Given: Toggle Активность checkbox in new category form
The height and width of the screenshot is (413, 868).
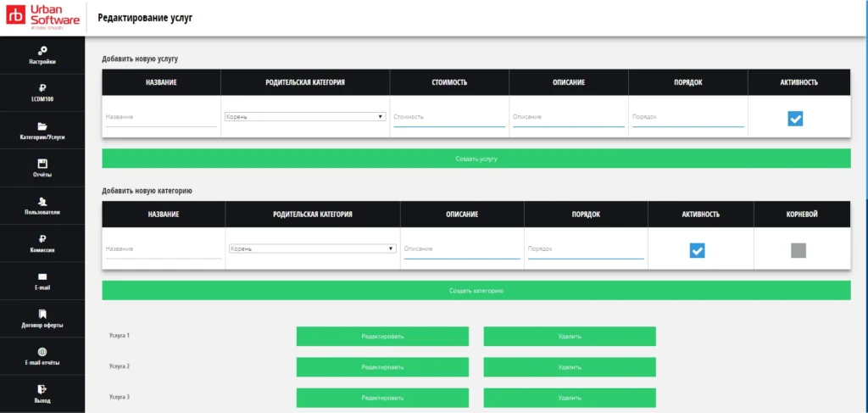Looking at the screenshot, I should tap(697, 250).
